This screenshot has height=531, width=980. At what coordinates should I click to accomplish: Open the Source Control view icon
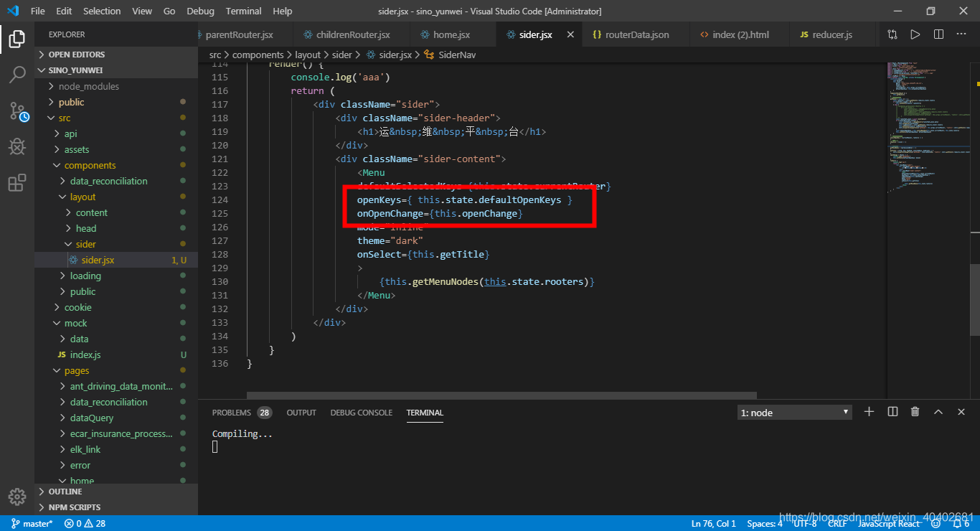tap(17, 111)
